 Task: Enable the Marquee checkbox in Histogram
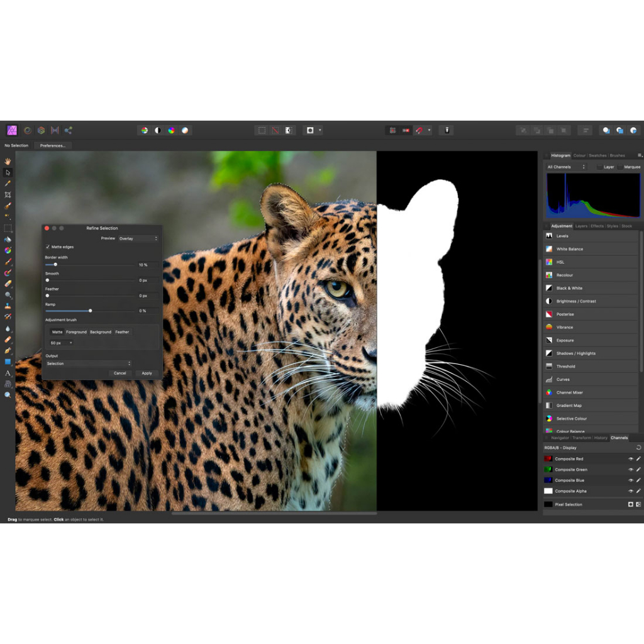point(620,167)
